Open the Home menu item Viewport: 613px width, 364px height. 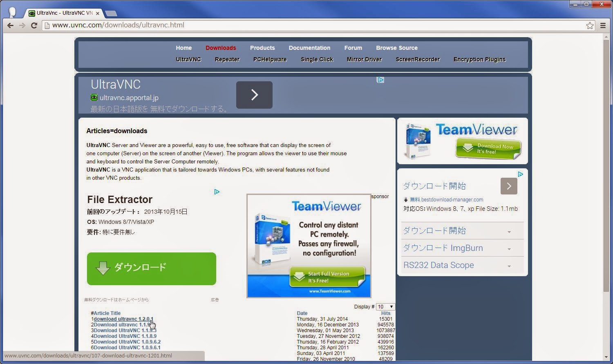(184, 48)
